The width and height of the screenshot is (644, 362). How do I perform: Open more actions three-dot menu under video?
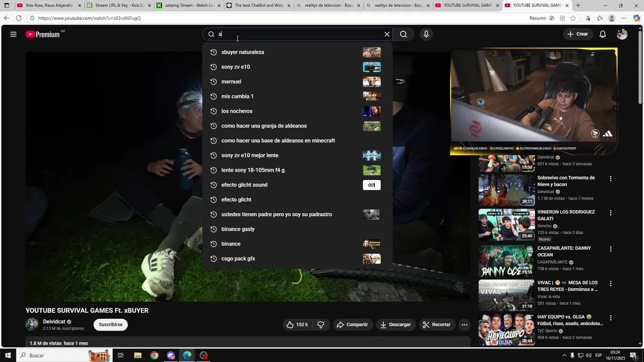pos(464,325)
